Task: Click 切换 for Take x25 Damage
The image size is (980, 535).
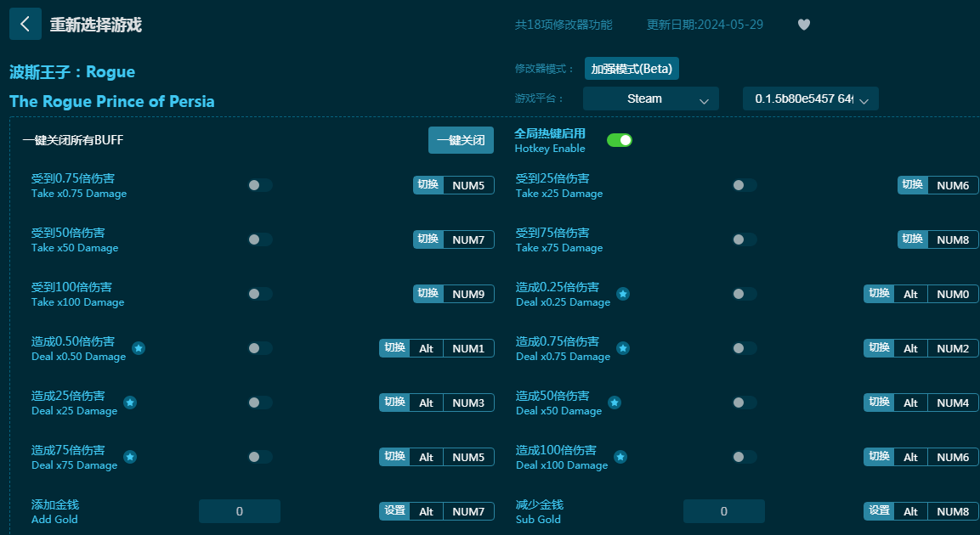Action: (913, 185)
